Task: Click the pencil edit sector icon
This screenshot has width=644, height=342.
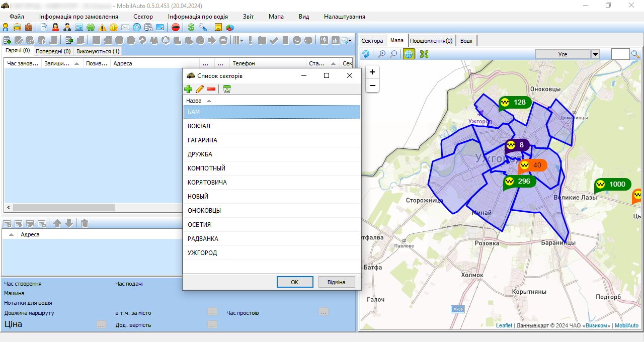Action: pos(200,89)
